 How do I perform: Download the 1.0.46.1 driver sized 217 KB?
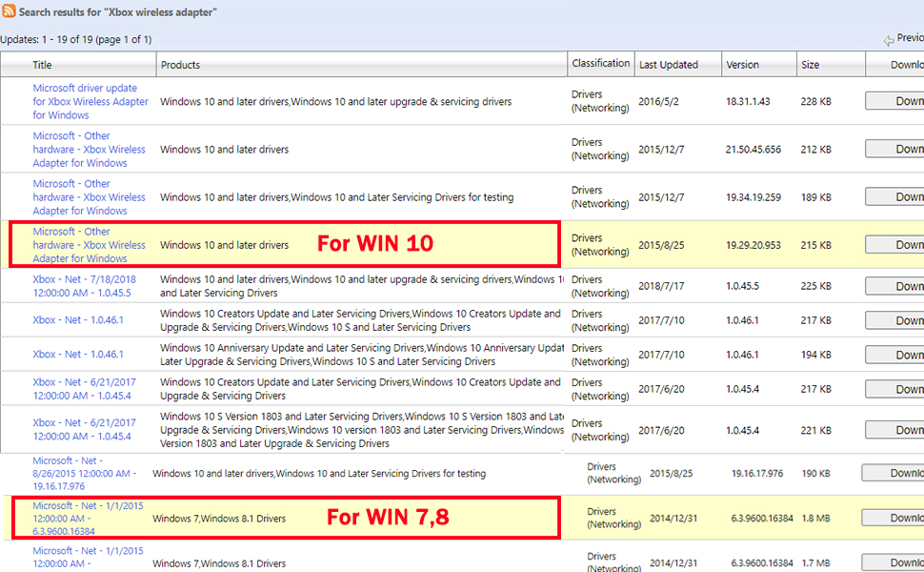click(x=894, y=320)
